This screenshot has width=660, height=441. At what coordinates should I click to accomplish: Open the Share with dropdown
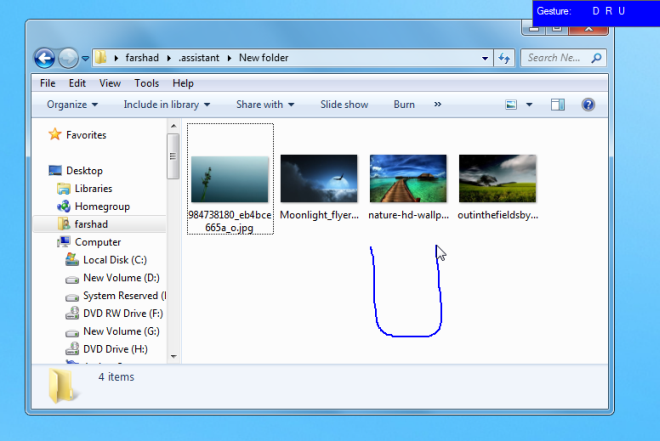click(265, 104)
